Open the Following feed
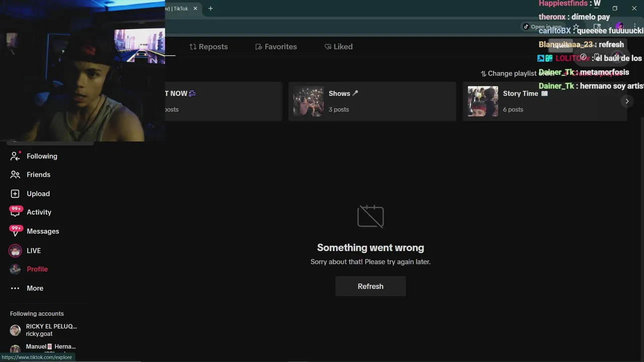The width and height of the screenshot is (644, 362). [x=34, y=156]
